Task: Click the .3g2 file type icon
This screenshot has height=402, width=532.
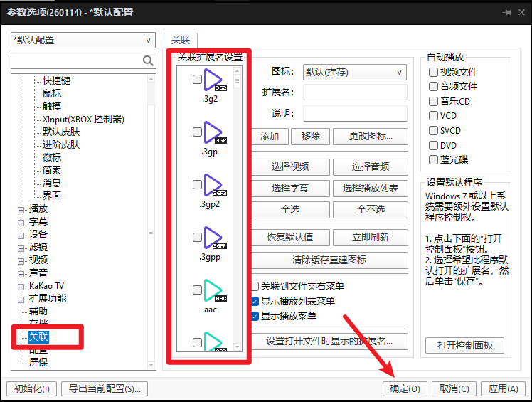Action: [215, 80]
